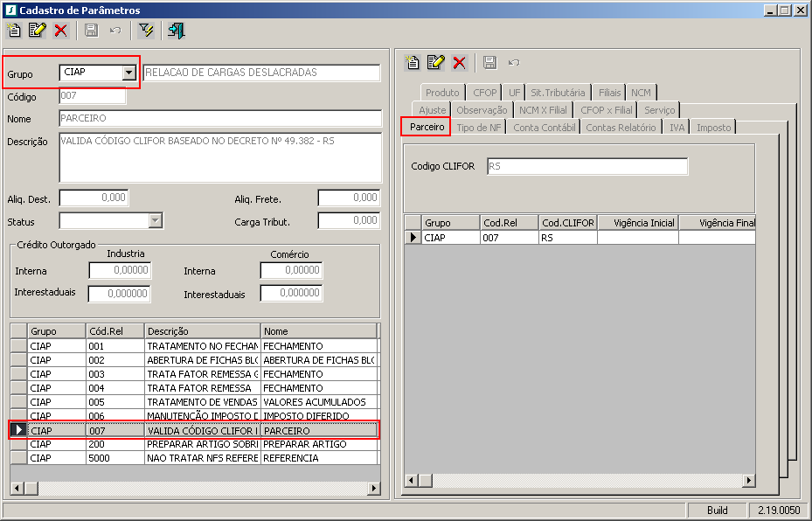Open the Conta Contábil tab

click(544, 128)
